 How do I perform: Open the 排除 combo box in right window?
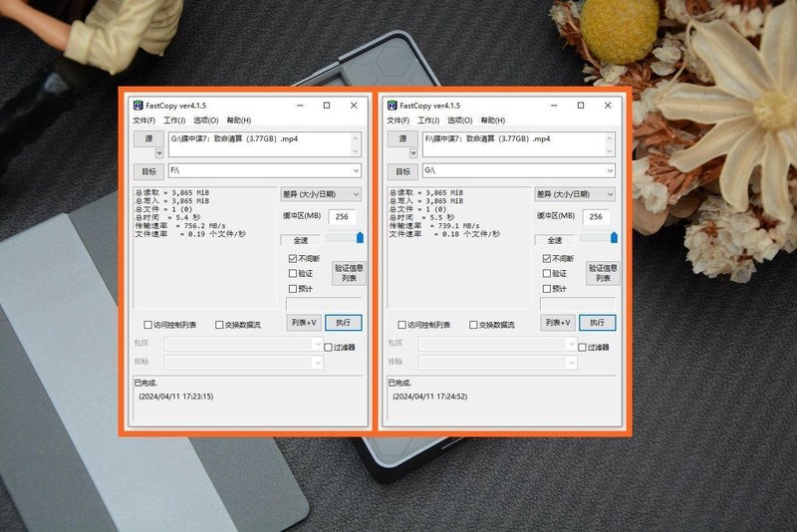[x=497, y=363]
